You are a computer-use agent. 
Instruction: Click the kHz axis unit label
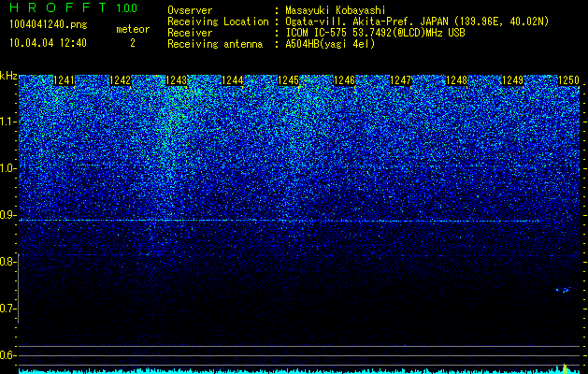[8, 76]
